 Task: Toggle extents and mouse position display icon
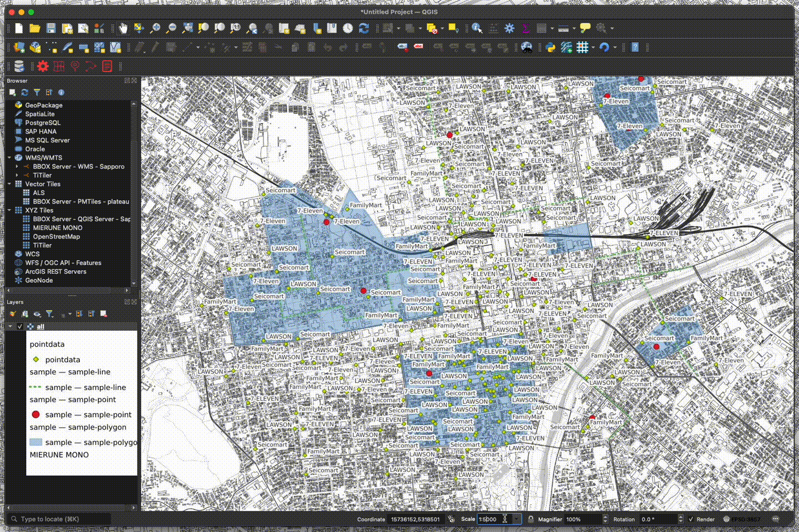pos(451,519)
